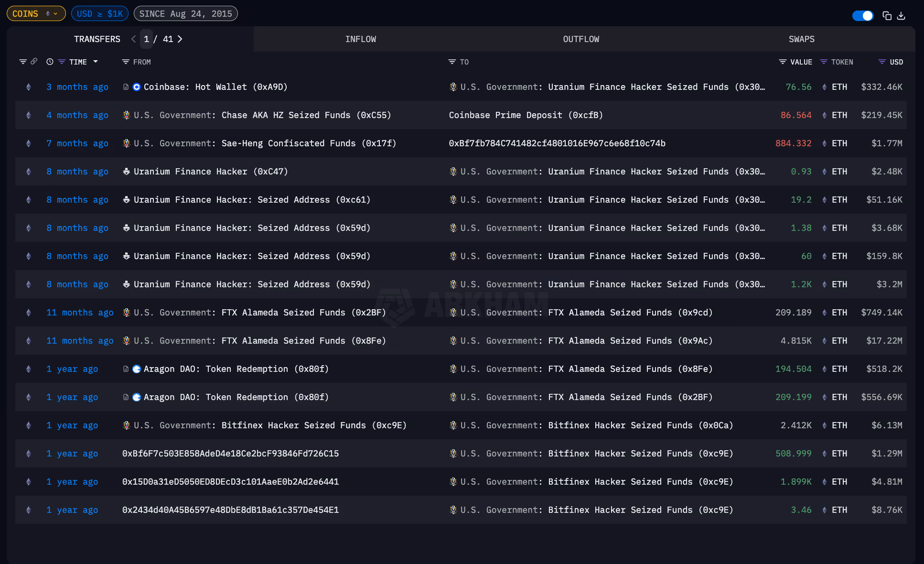Open the TO column filter icon
This screenshot has height=564, width=924.
[x=452, y=62]
